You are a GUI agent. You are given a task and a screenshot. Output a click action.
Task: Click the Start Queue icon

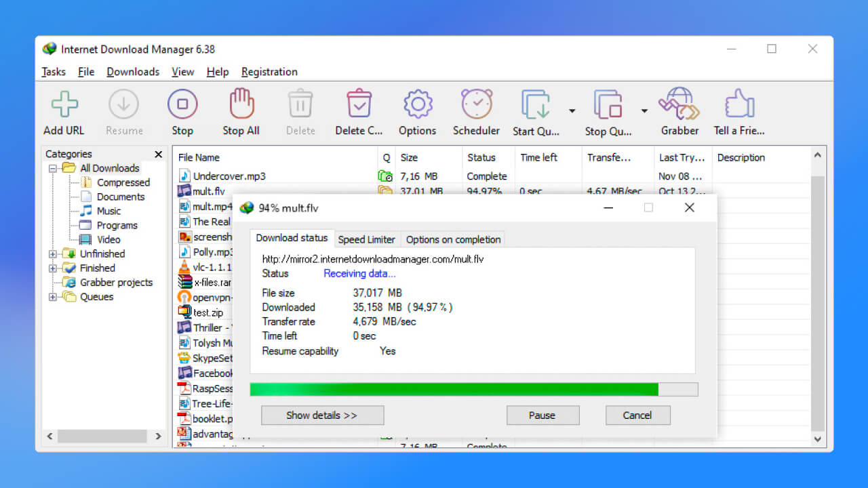pyautogui.click(x=536, y=104)
